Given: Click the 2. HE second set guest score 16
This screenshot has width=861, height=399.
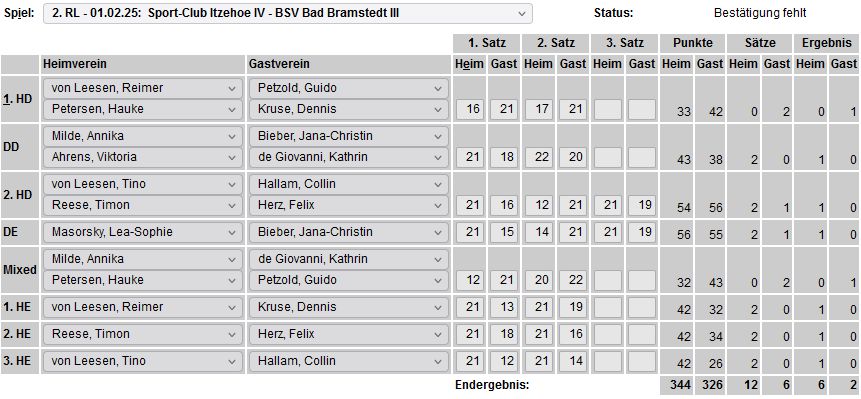Looking at the screenshot, I should [573, 334].
